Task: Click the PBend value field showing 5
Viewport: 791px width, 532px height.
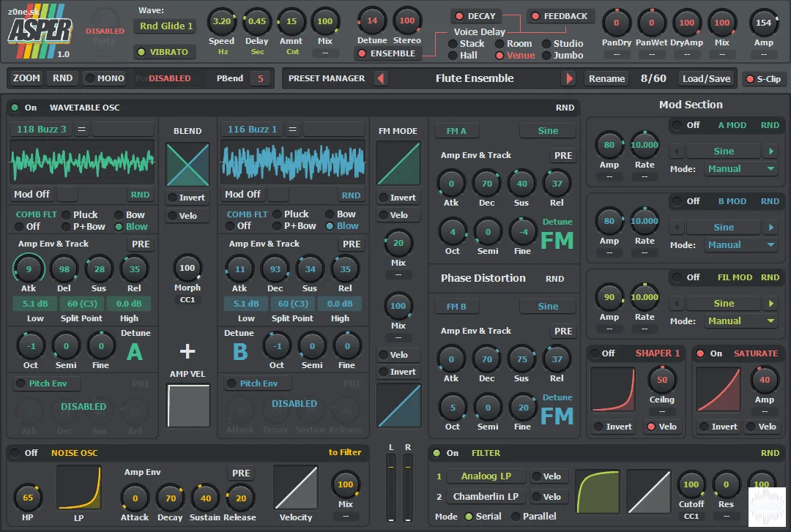Action: point(260,78)
